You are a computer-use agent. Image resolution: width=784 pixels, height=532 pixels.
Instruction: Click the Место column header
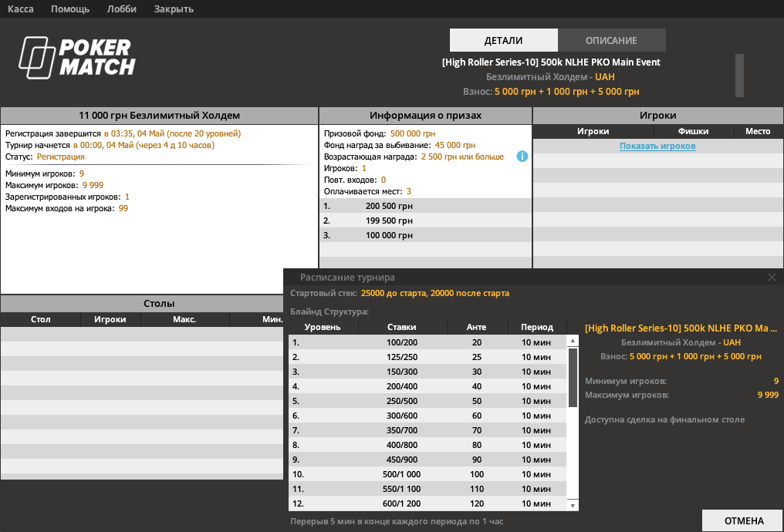pyautogui.click(x=757, y=131)
